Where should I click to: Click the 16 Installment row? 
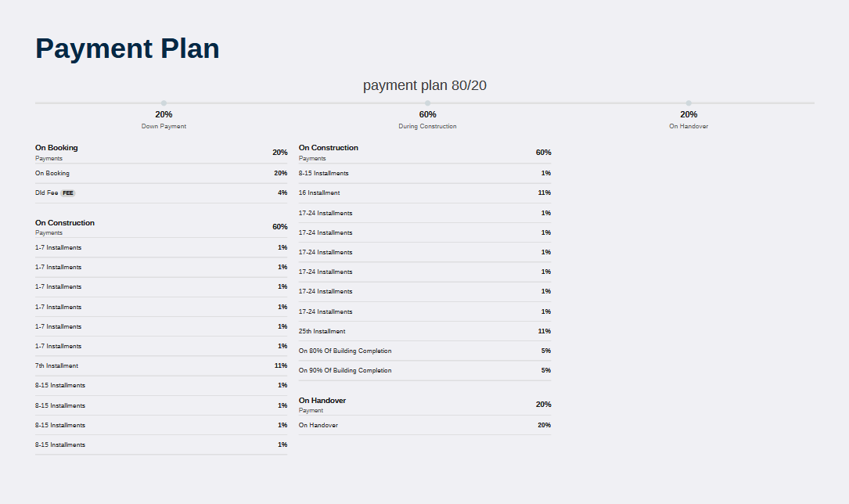click(x=424, y=193)
